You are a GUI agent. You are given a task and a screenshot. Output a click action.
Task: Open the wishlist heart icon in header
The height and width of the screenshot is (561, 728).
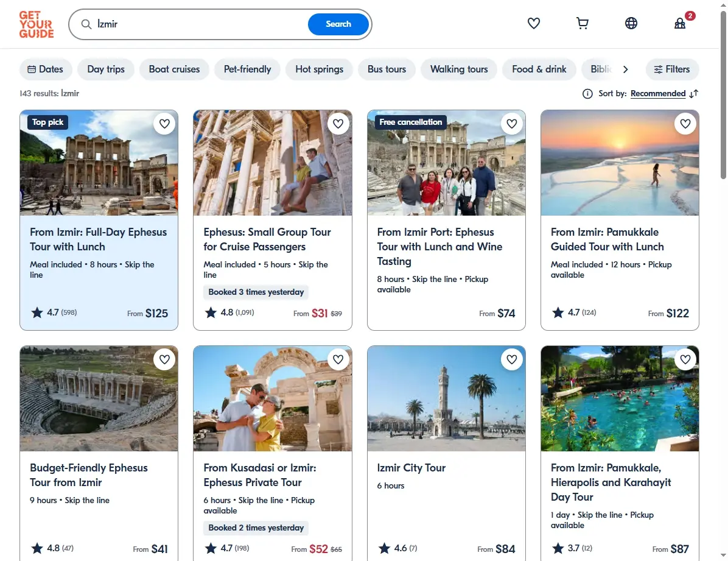click(533, 23)
